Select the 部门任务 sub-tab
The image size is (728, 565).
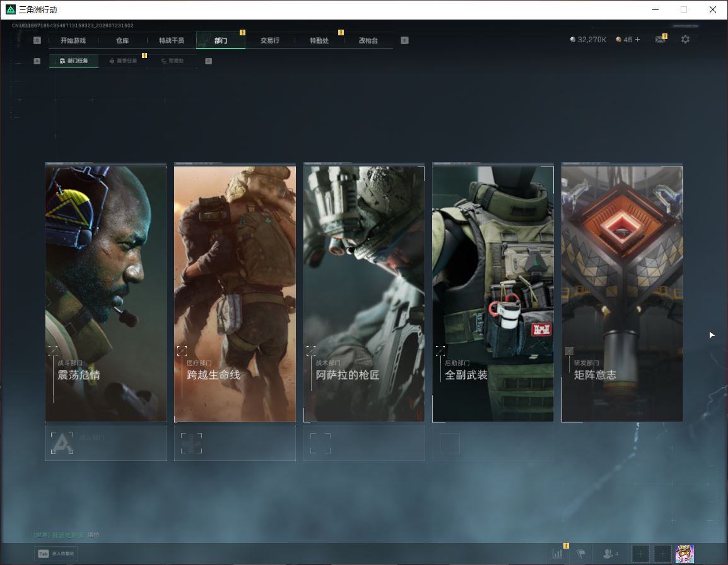pos(74,61)
